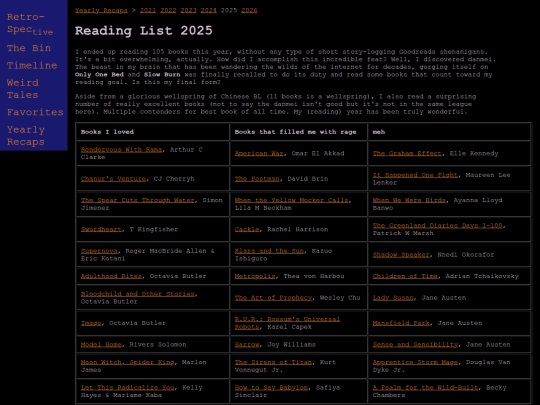Image resolution: width=540 pixels, height=405 pixels.
Task: Open Adulthood Rites link
Action: point(111,276)
